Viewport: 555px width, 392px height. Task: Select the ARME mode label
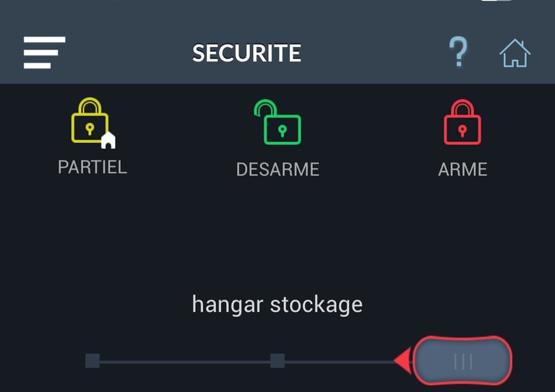(462, 170)
